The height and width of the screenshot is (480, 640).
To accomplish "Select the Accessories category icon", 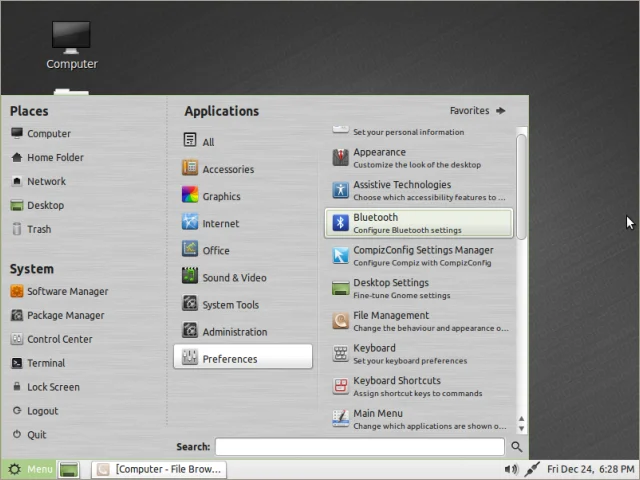I will [190, 168].
